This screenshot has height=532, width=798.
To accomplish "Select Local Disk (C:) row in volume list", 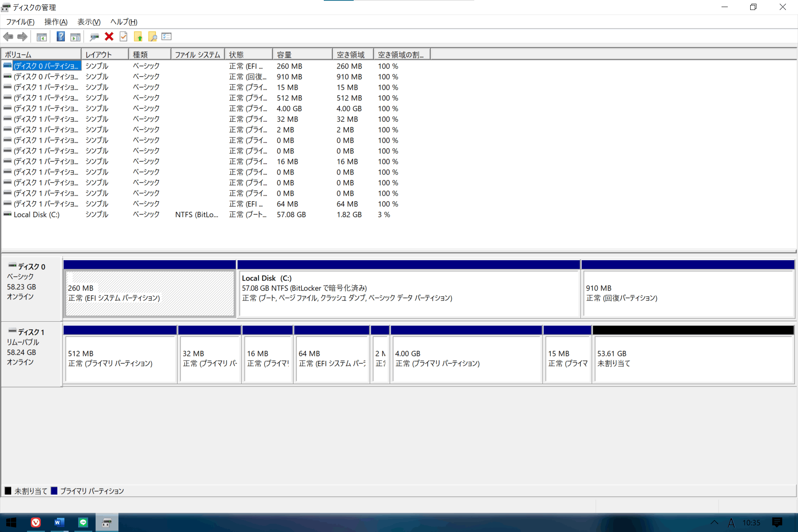I will point(37,214).
